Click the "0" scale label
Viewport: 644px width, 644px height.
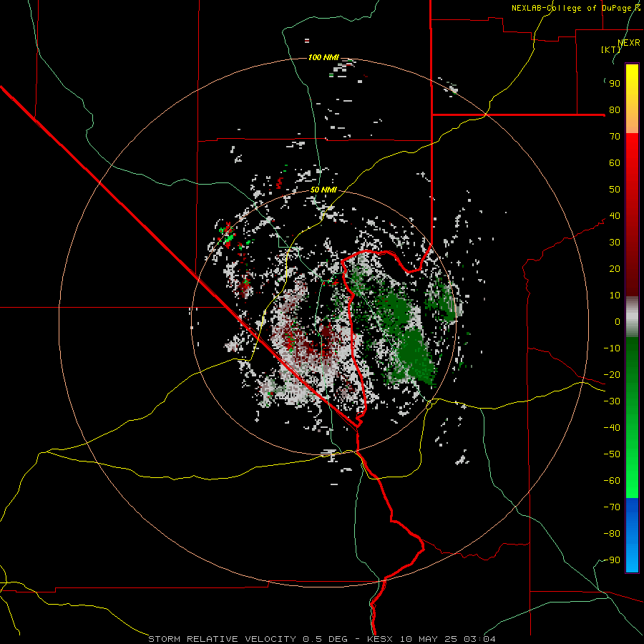pos(618,321)
